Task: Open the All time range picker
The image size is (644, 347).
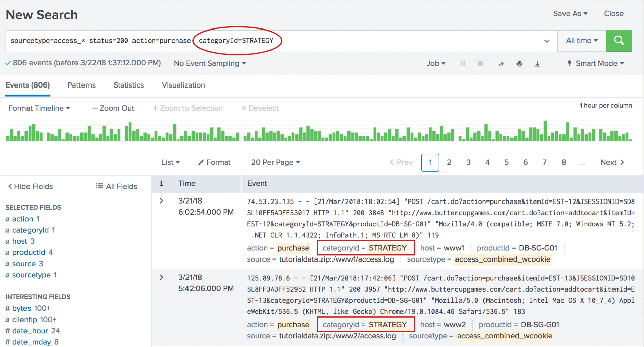Action: tap(581, 41)
